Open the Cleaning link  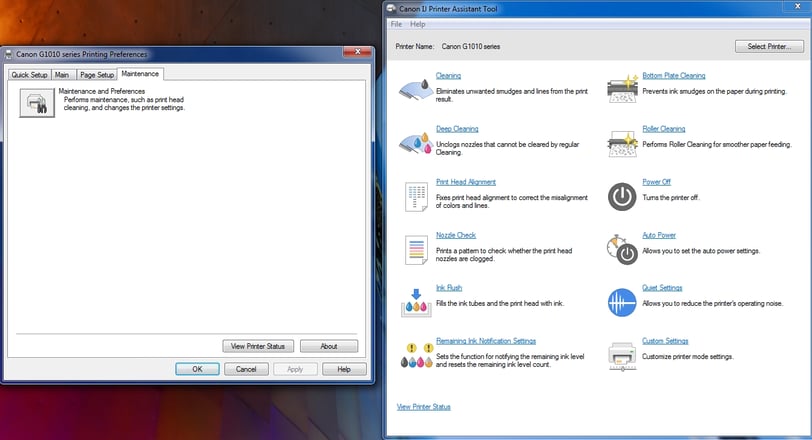pyautogui.click(x=448, y=76)
